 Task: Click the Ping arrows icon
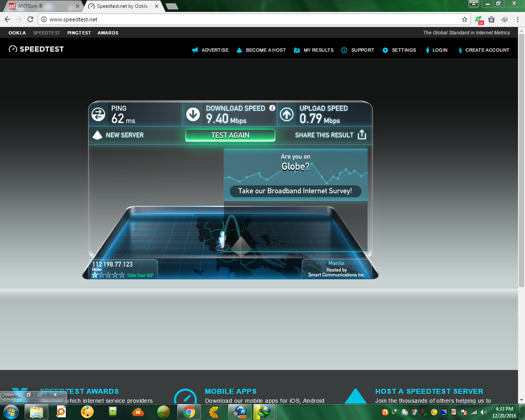pyautogui.click(x=98, y=114)
